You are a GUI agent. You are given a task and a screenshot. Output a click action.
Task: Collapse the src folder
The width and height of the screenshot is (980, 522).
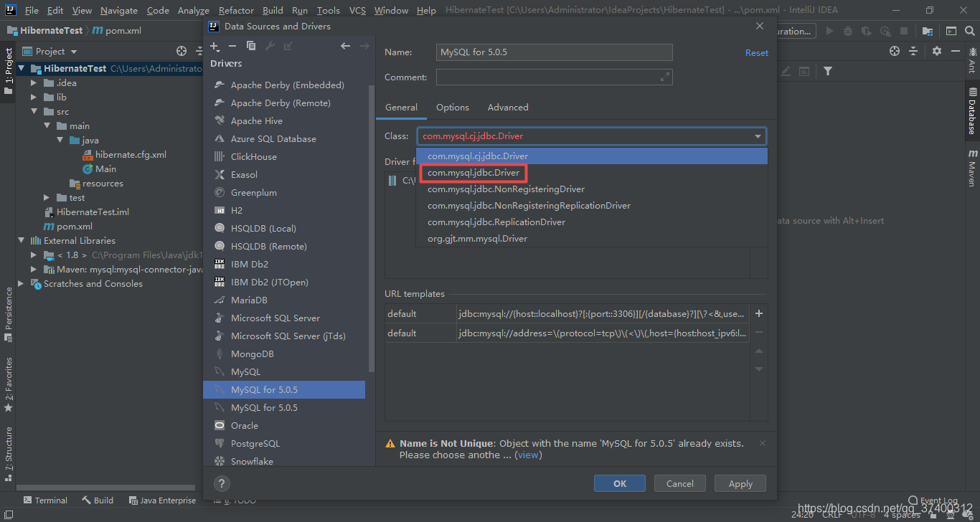pos(34,112)
